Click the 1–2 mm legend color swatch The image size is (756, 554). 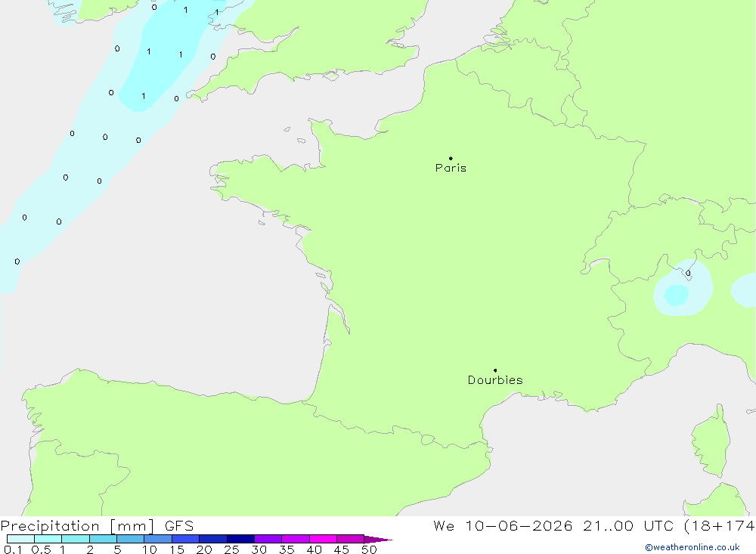[x=76, y=539]
